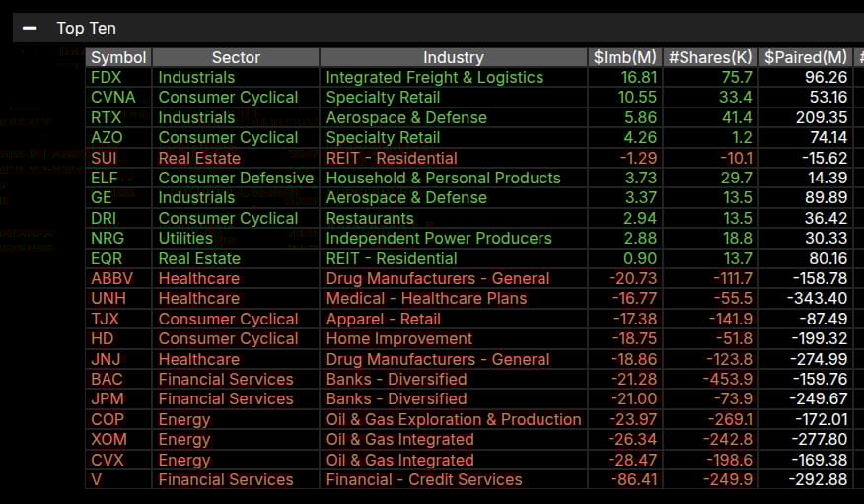The image size is (864, 504).
Task: Click Home Improvement industry cell
Action: (x=454, y=338)
